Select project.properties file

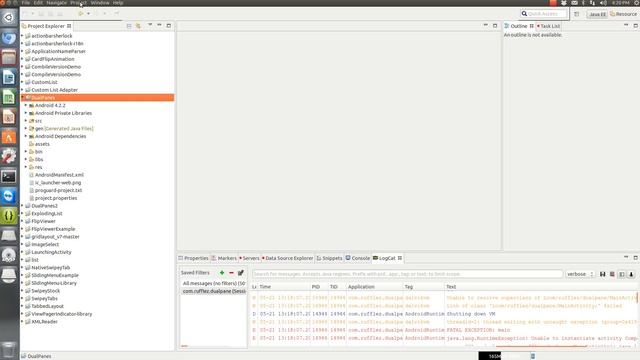tap(56, 198)
